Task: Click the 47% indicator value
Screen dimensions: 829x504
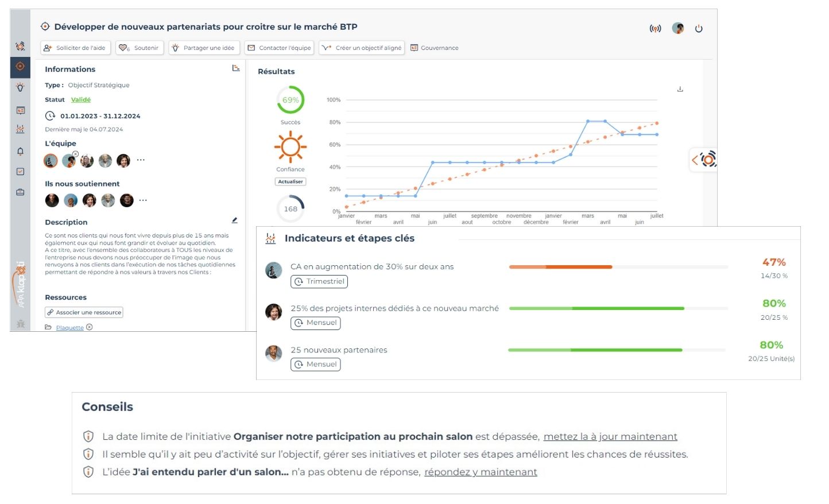Action: [x=774, y=262]
